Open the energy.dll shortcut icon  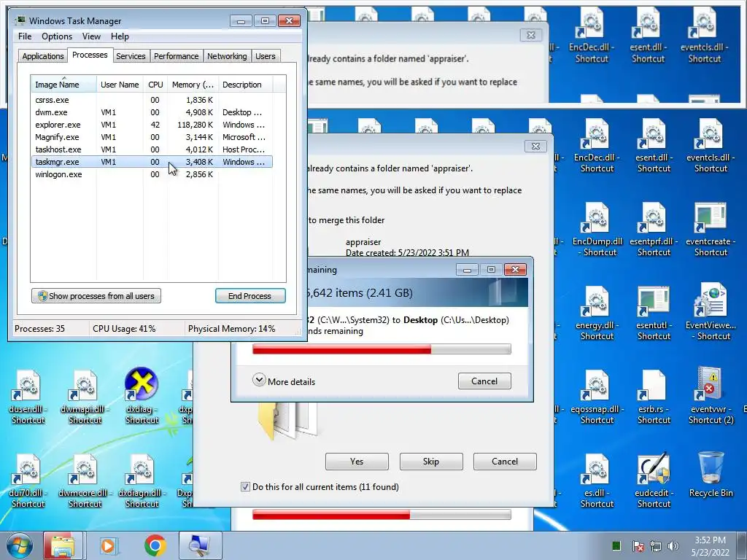pos(597,313)
